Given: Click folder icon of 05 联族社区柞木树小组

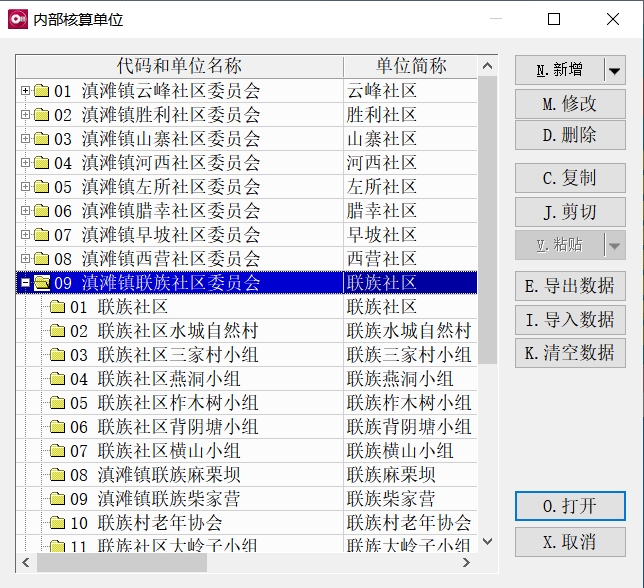Looking at the screenshot, I should 57,403.
